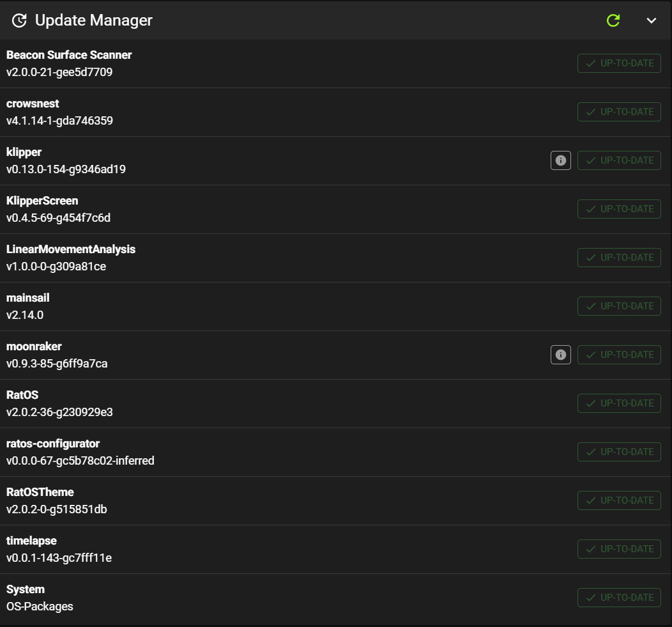Select the LinearMovementAnalysis name

pyautogui.click(x=71, y=249)
